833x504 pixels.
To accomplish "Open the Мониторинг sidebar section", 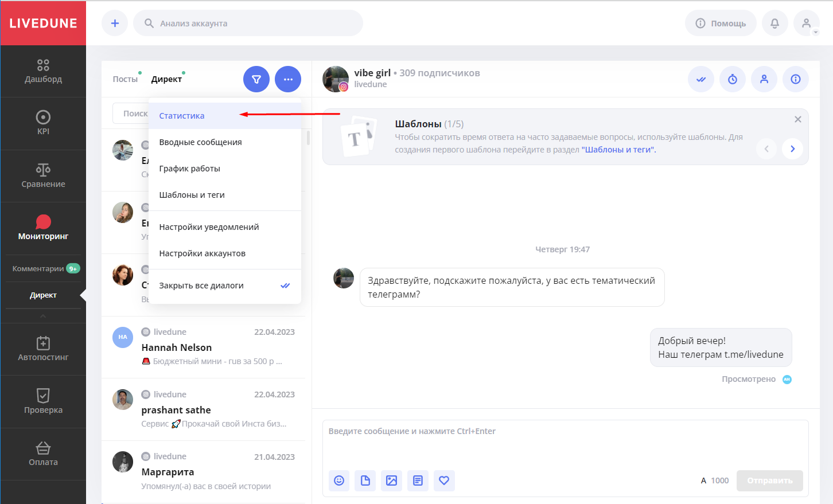I will point(43,228).
